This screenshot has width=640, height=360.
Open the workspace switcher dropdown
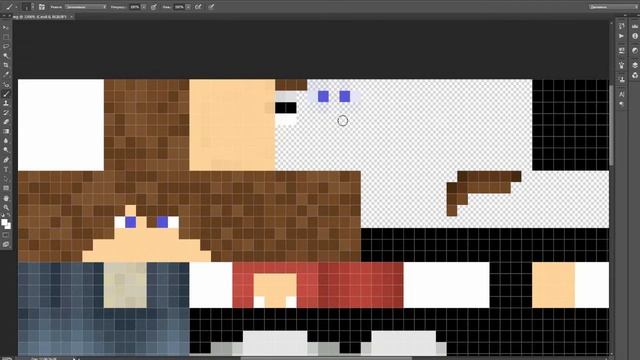[613, 7]
